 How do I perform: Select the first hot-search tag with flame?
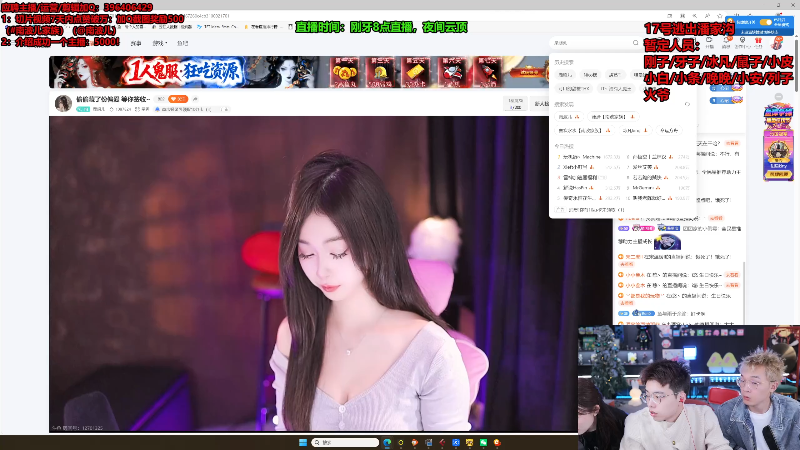pyautogui.click(x=569, y=117)
